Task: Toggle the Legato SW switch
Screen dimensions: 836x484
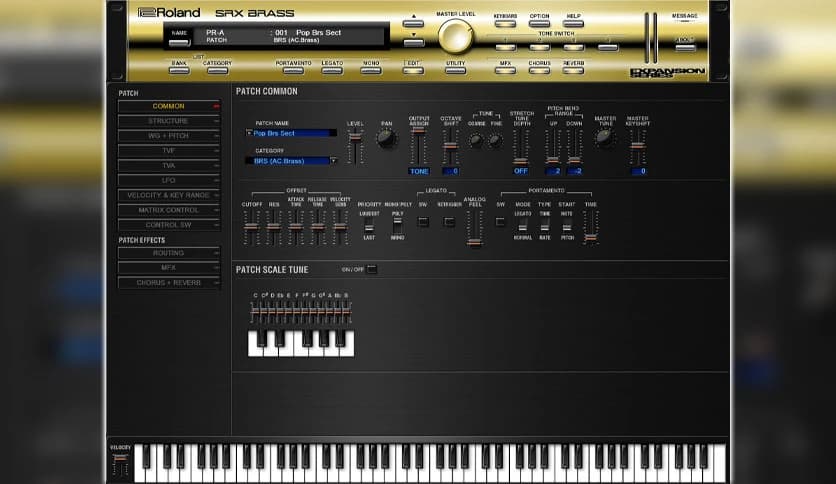Action: [x=423, y=222]
